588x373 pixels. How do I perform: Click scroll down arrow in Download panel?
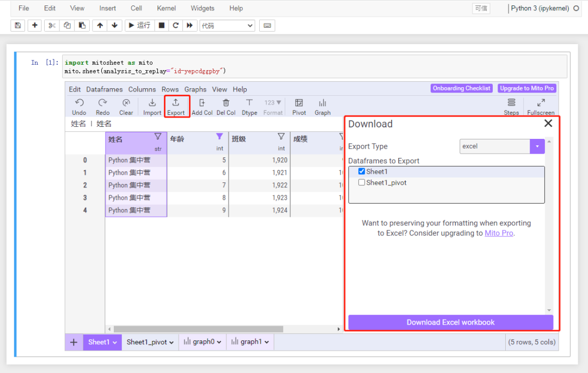[x=549, y=310]
